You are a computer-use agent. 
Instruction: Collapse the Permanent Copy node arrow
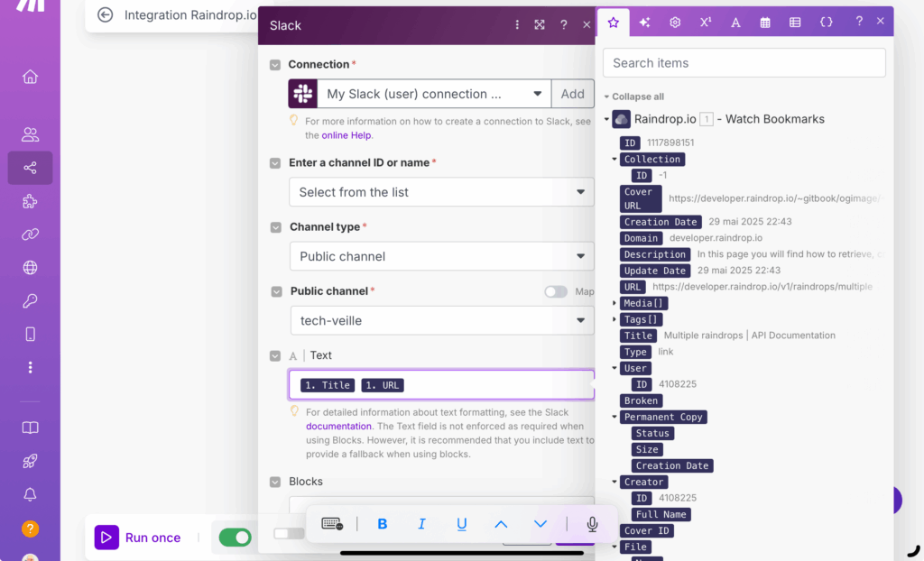coord(614,417)
